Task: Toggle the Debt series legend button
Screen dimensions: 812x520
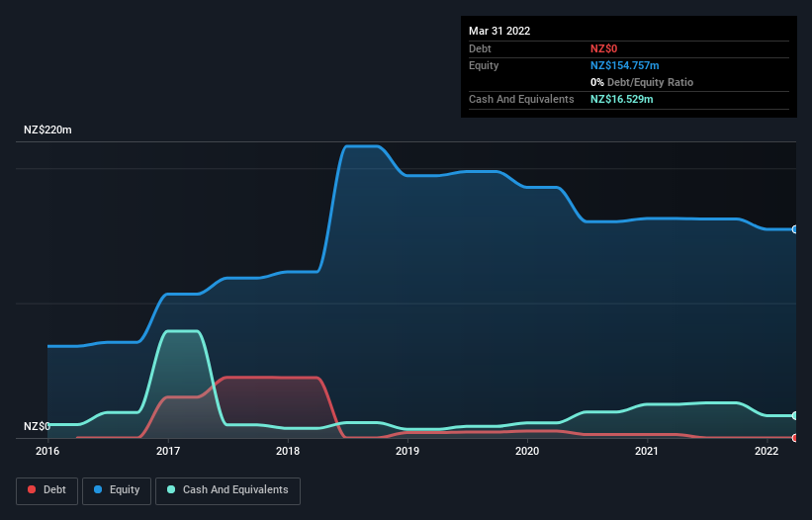Action: click(x=46, y=490)
